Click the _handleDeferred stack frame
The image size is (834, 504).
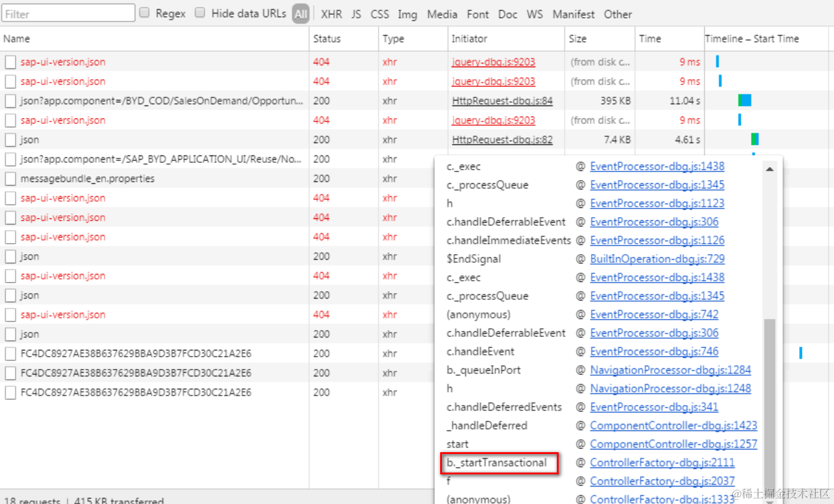coord(486,425)
